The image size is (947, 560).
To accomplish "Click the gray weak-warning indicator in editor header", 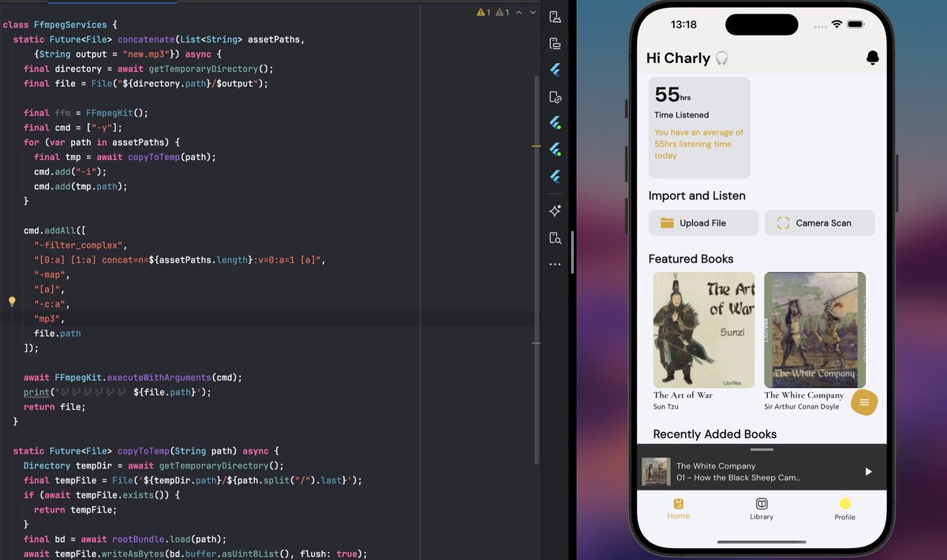I will 502,13.
